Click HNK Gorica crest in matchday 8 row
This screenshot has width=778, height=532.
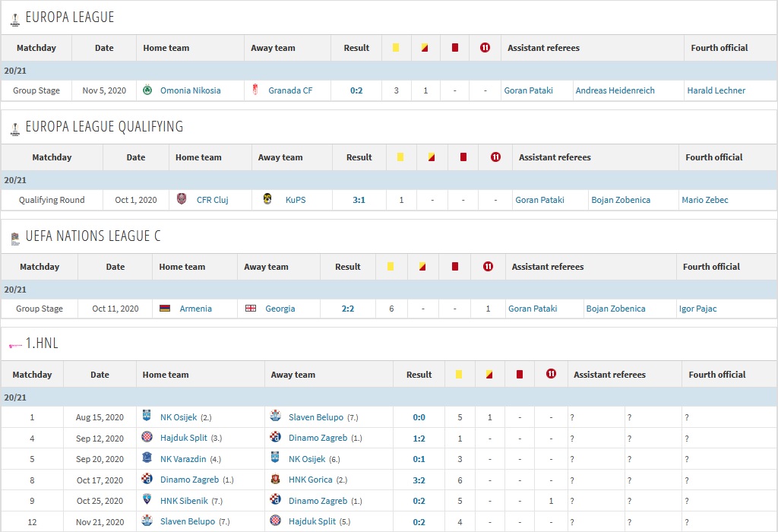point(275,479)
